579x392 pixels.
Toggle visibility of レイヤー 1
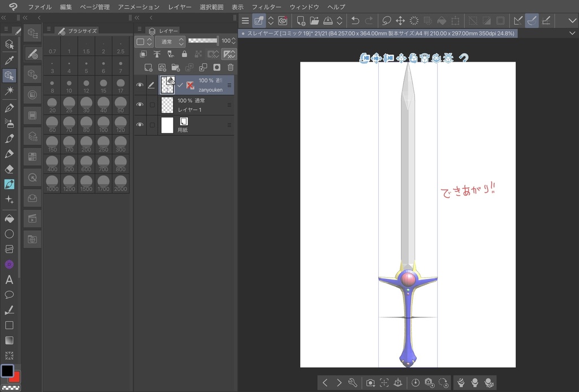coord(140,105)
